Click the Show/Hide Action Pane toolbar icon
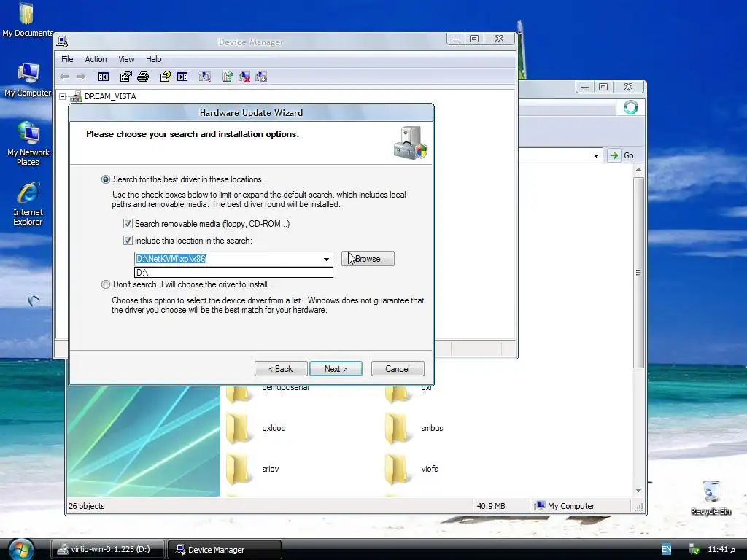 (182, 77)
